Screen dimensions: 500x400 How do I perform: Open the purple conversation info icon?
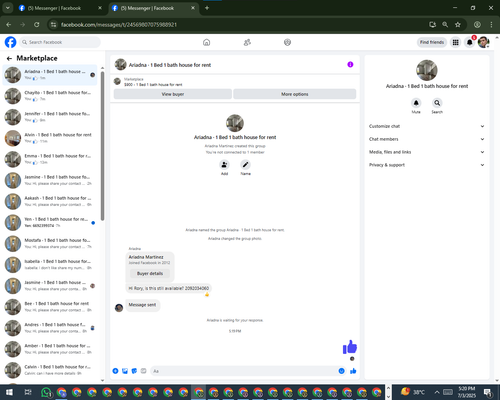(x=350, y=64)
